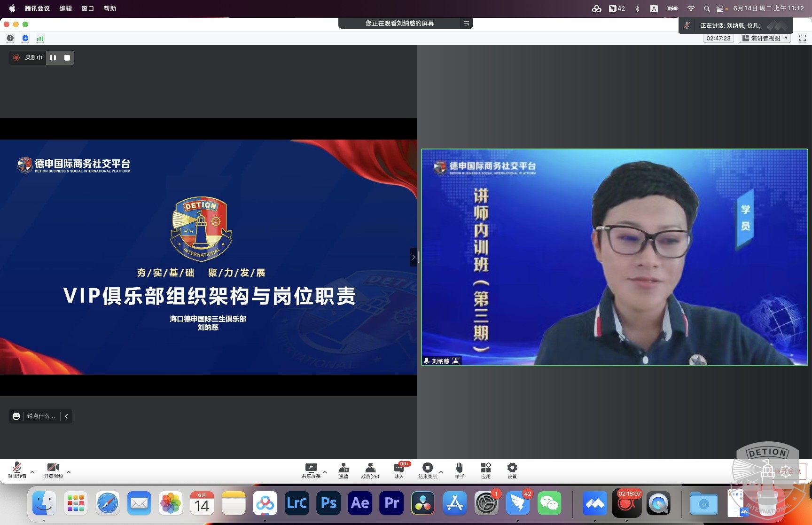Pause the ongoing recording
Screen dimensions: 812x525
(53, 58)
